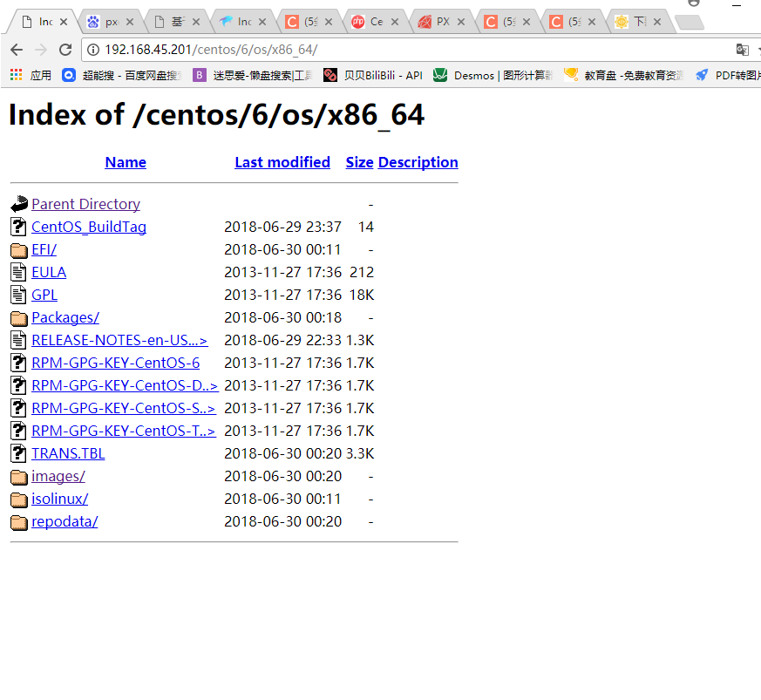
Task: Click the browser forward arrow
Action: (41, 50)
